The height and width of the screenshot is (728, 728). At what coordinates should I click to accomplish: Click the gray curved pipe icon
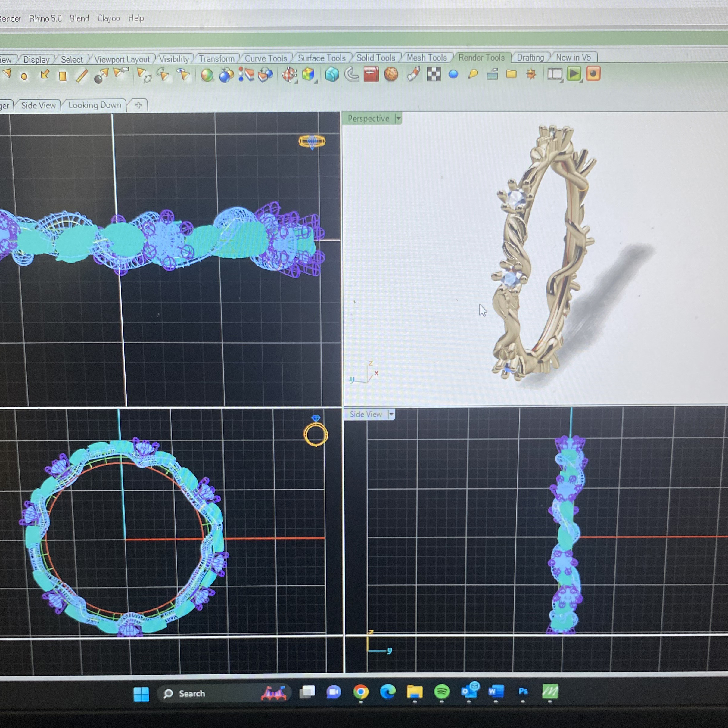pyautogui.click(x=352, y=74)
